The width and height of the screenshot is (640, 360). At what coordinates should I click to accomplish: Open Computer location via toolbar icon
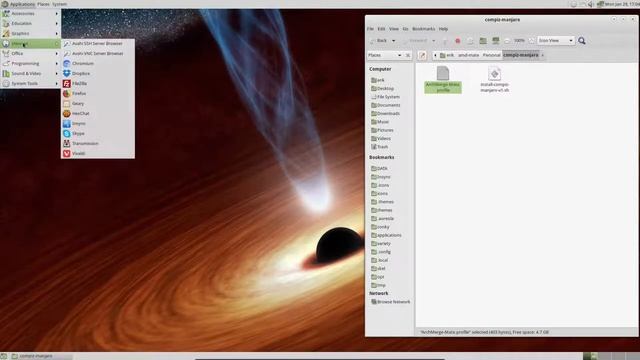click(496, 41)
